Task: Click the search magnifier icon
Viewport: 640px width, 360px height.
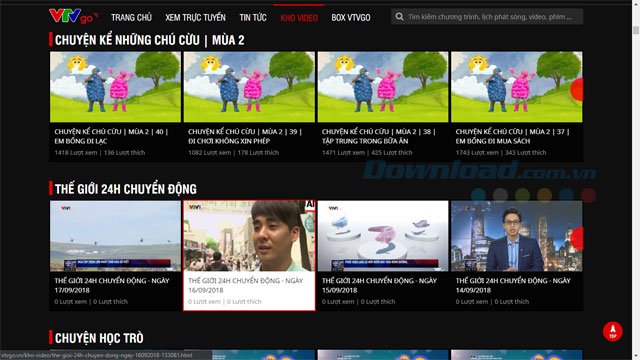Action: click(x=400, y=17)
